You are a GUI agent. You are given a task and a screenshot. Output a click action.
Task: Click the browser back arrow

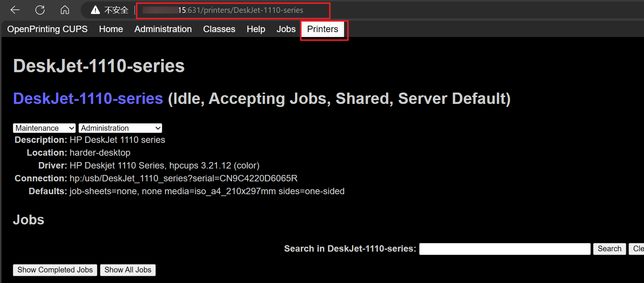coord(15,10)
